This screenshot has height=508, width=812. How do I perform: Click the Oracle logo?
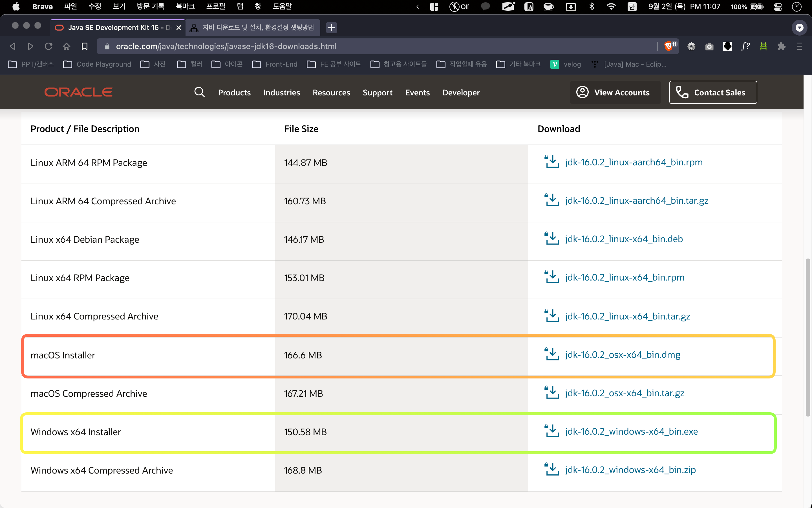point(78,92)
